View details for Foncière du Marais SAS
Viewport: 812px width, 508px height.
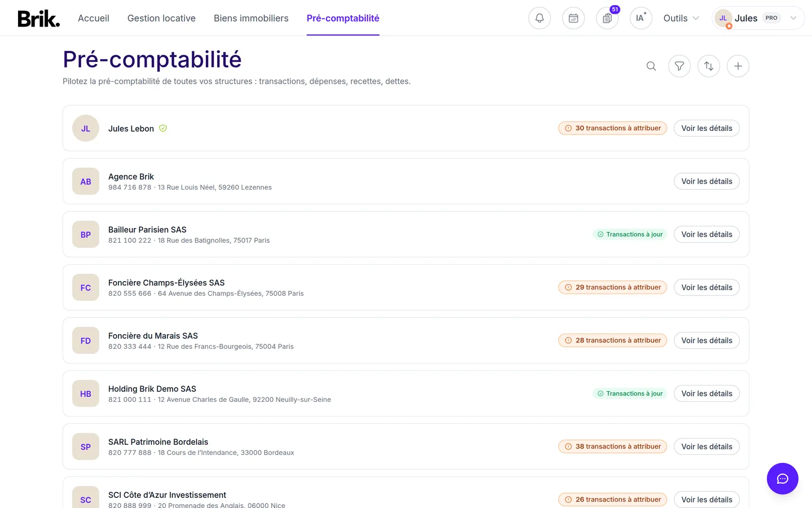707,340
